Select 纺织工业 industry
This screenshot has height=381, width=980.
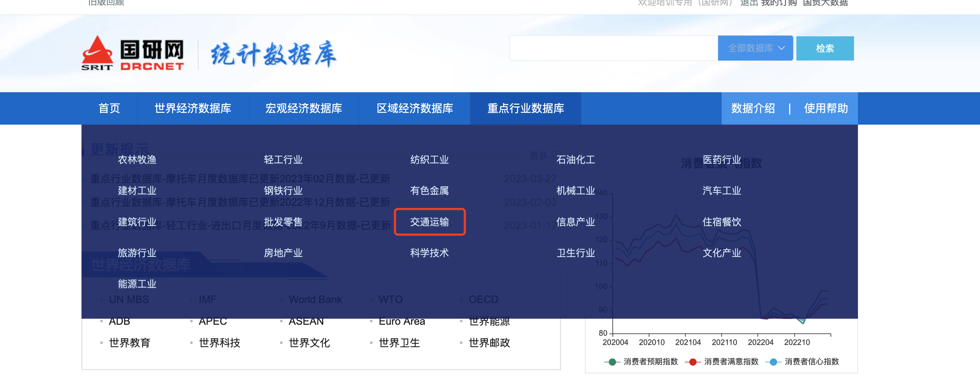[x=429, y=160]
